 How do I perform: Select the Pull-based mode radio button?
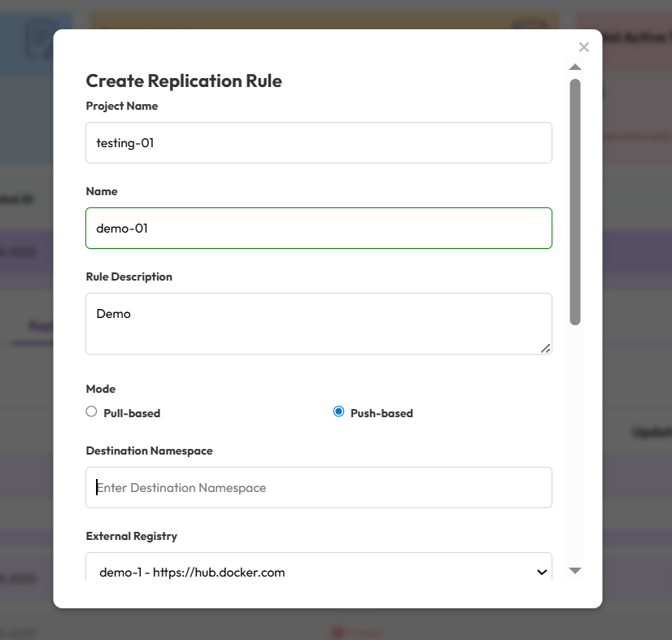[x=92, y=411]
